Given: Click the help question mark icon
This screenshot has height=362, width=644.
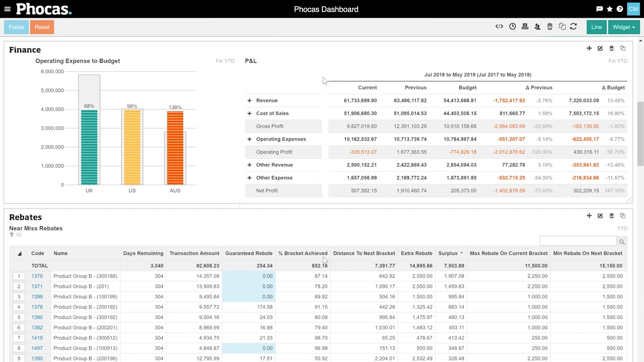Looking at the screenshot, I should pyautogui.click(x=620, y=9).
